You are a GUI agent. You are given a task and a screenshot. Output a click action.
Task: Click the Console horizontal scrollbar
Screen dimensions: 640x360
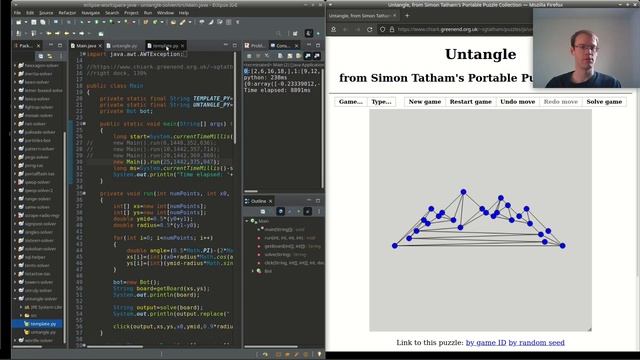(251, 191)
